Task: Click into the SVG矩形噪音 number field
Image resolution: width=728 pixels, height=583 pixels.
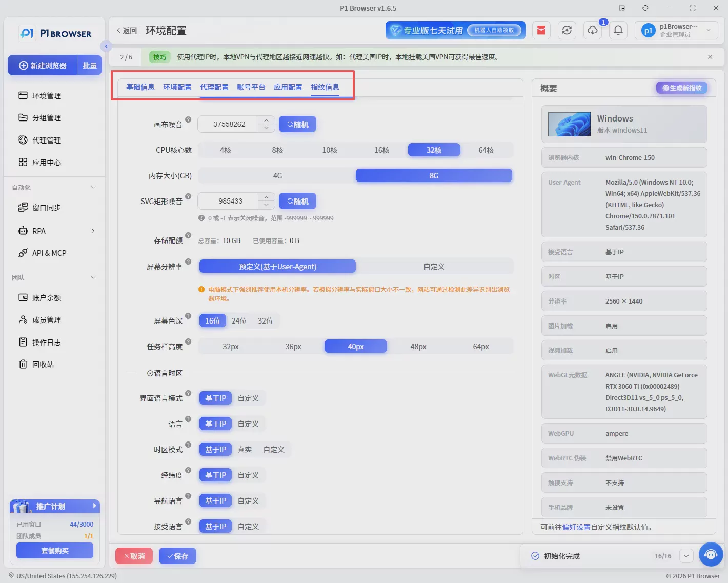Action: pyautogui.click(x=229, y=202)
